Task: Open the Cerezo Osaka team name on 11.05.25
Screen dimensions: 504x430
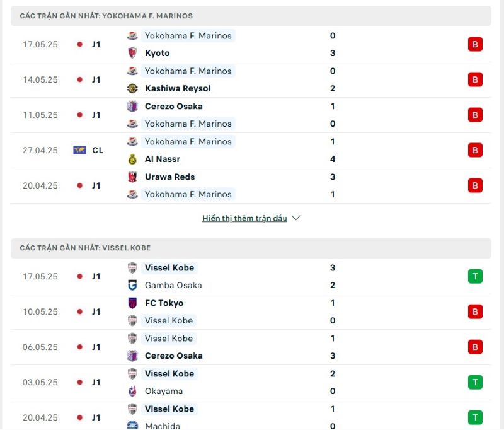Action: (x=173, y=106)
